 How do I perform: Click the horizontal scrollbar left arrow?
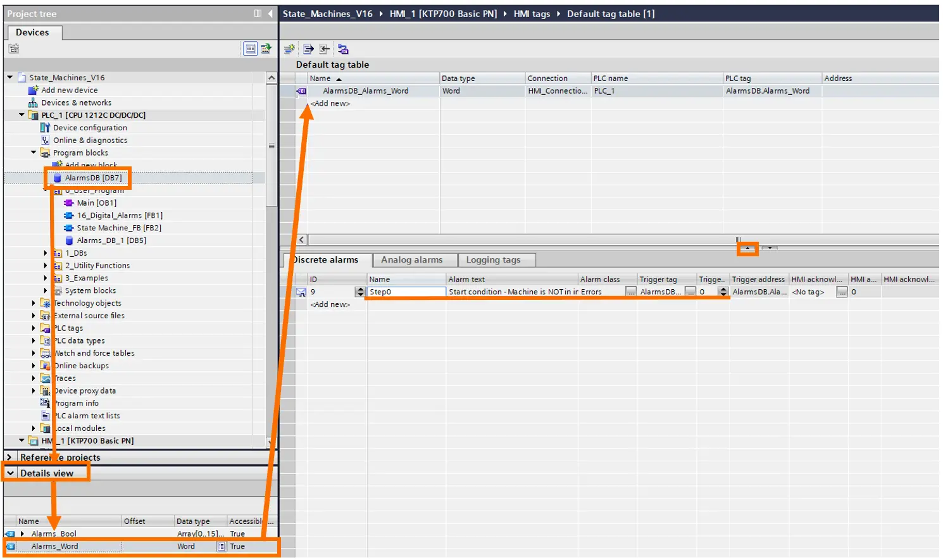pos(301,240)
